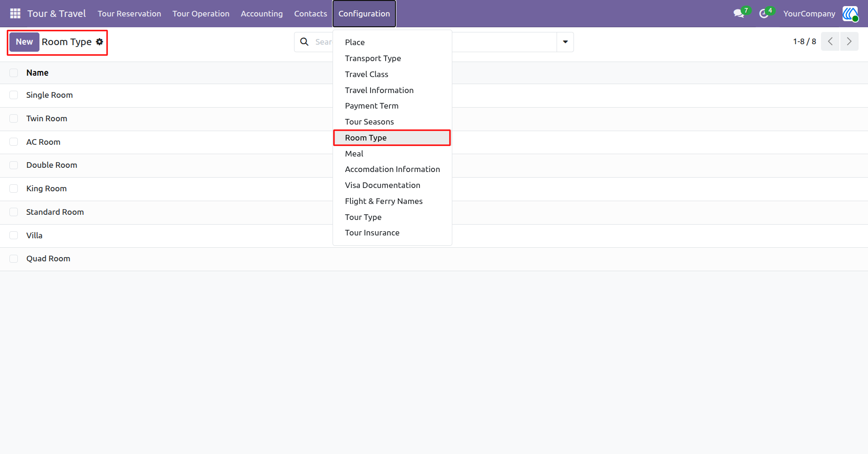This screenshot has width=868, height=454.
Task: Open the Villa record
Action: pos(34,235)
